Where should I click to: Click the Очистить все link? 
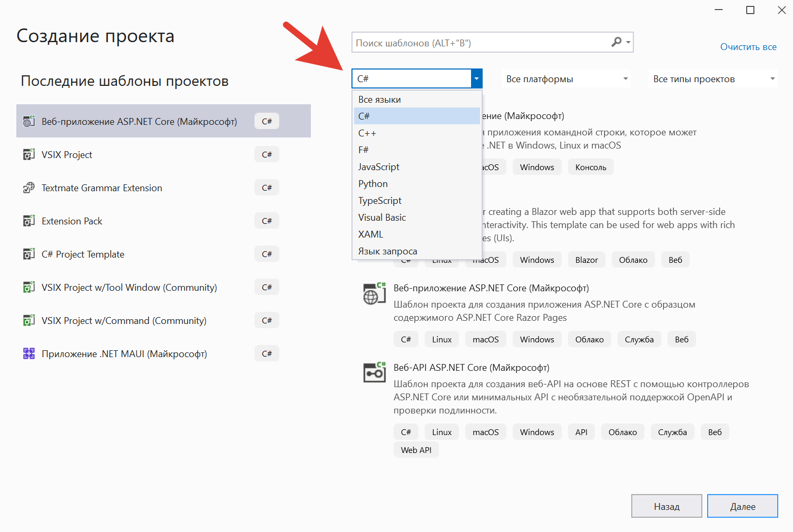coord(748,47)
